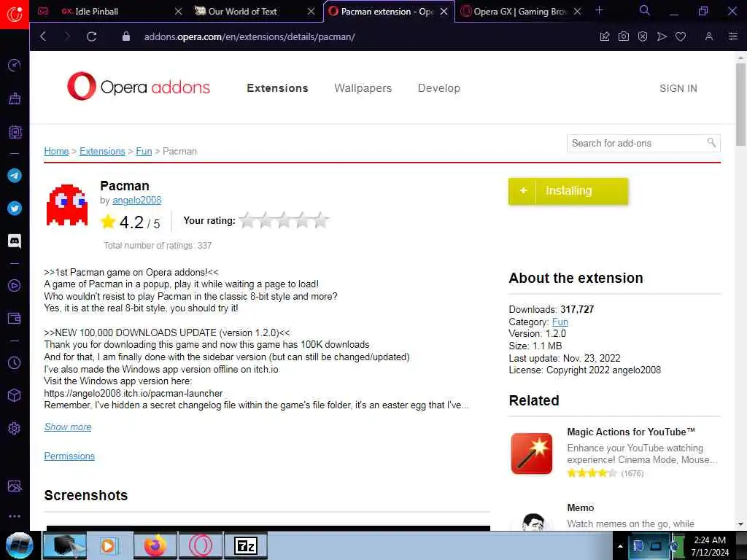Open a new tab with plus button
This screenshot has height=560, width=747.
(x=600, y=10)
